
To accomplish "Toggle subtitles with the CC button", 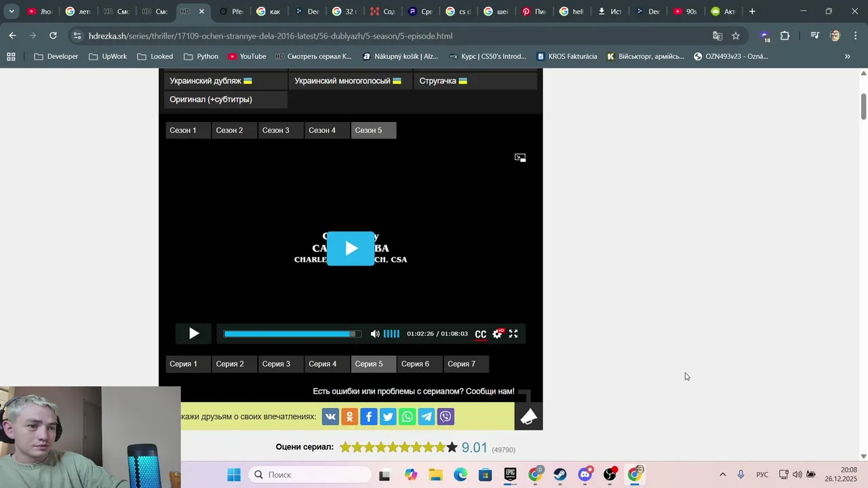I will click(481, 334).
